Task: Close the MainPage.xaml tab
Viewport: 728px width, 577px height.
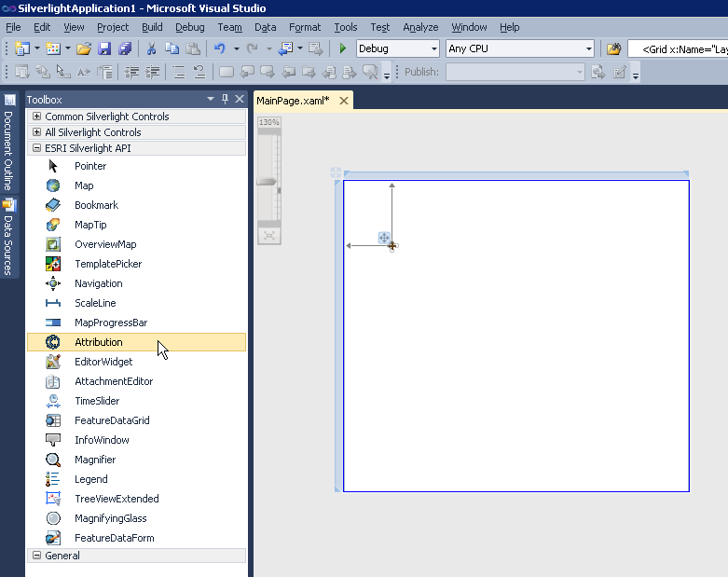Action: (x=344, y=101)
